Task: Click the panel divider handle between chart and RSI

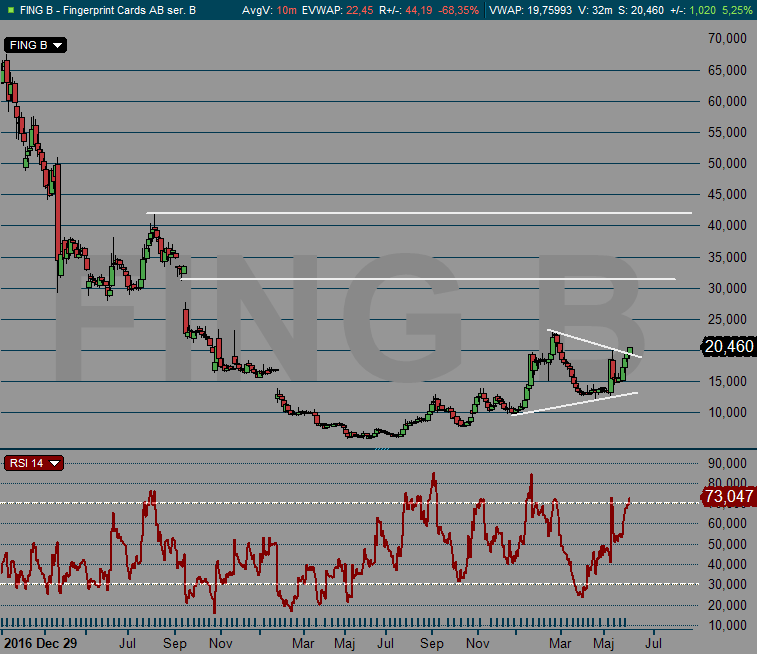Action: tap(382, 449)
